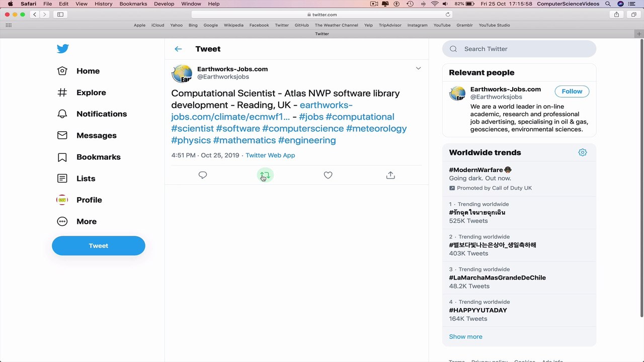This screenshot has height=362, width=644.
Task: Click the Safari back button
Action: coord(35,15)
